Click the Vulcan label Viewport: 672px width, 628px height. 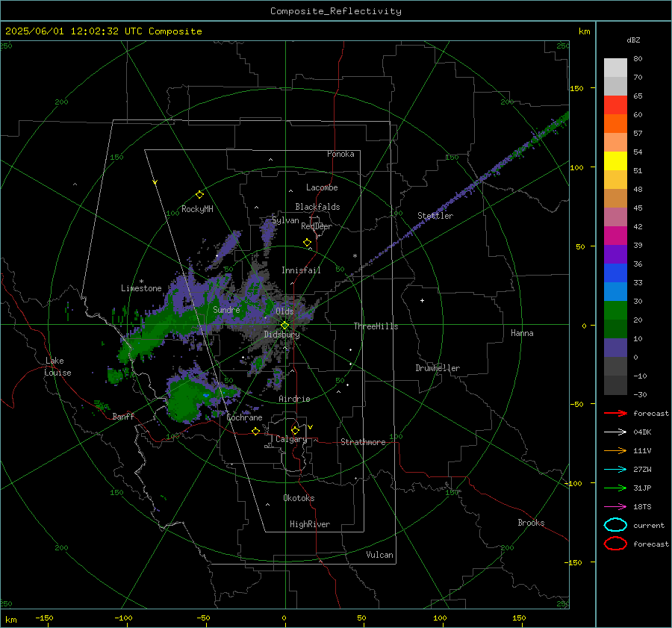[380, 555]
